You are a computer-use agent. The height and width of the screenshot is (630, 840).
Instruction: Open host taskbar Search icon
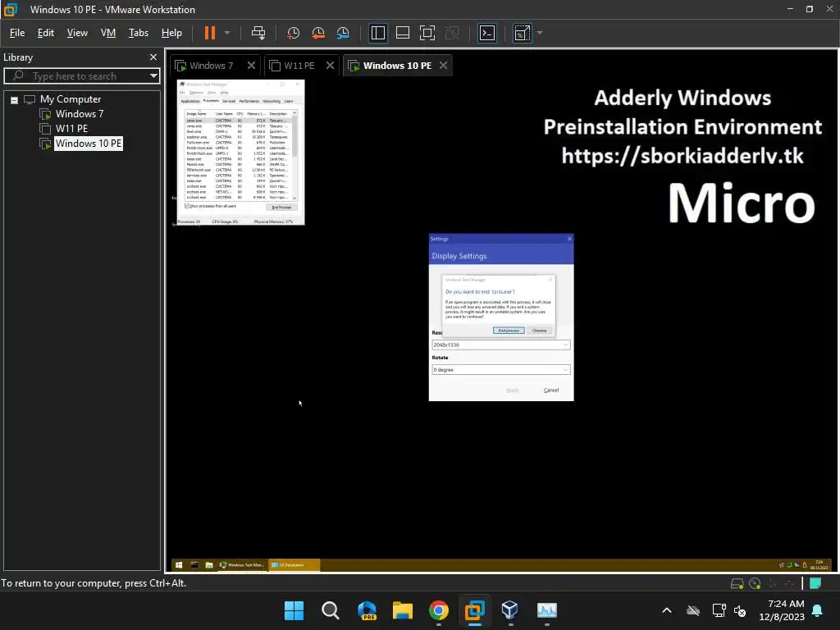(x=330, y=610)
